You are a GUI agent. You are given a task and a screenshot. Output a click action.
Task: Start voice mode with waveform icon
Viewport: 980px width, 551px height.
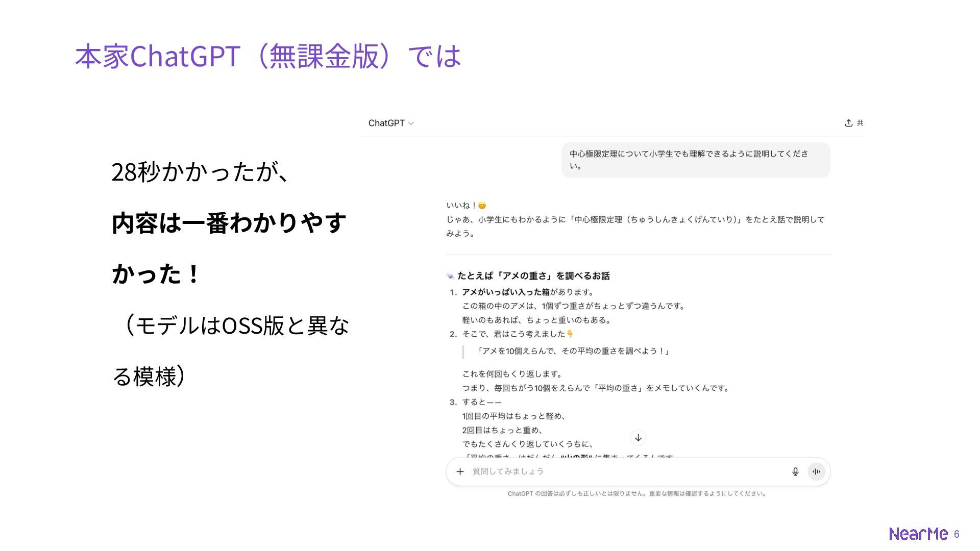click(816, 471)
